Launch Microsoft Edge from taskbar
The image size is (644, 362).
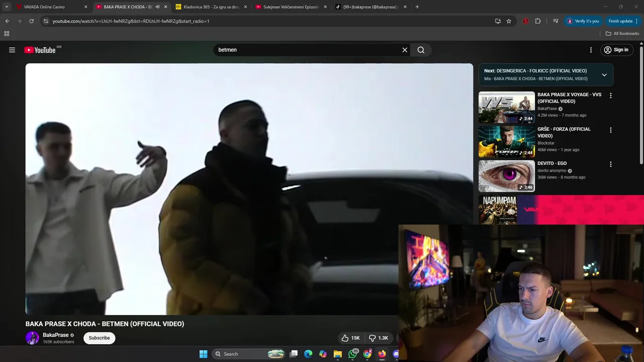tap(308, 354)
